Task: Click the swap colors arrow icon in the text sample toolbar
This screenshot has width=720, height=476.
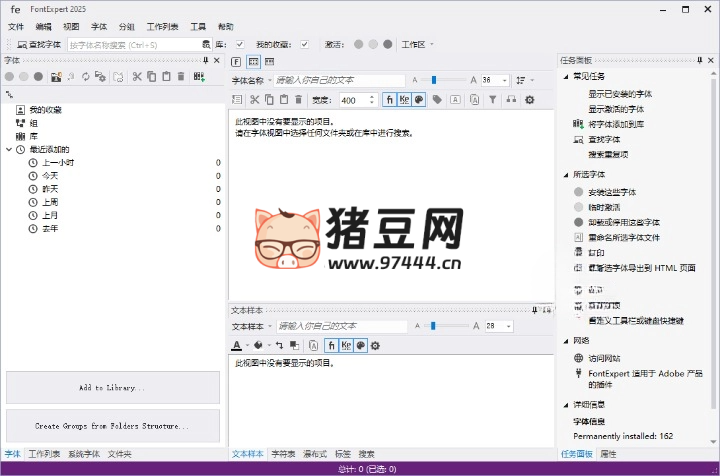Action: (x=279, y=346)
